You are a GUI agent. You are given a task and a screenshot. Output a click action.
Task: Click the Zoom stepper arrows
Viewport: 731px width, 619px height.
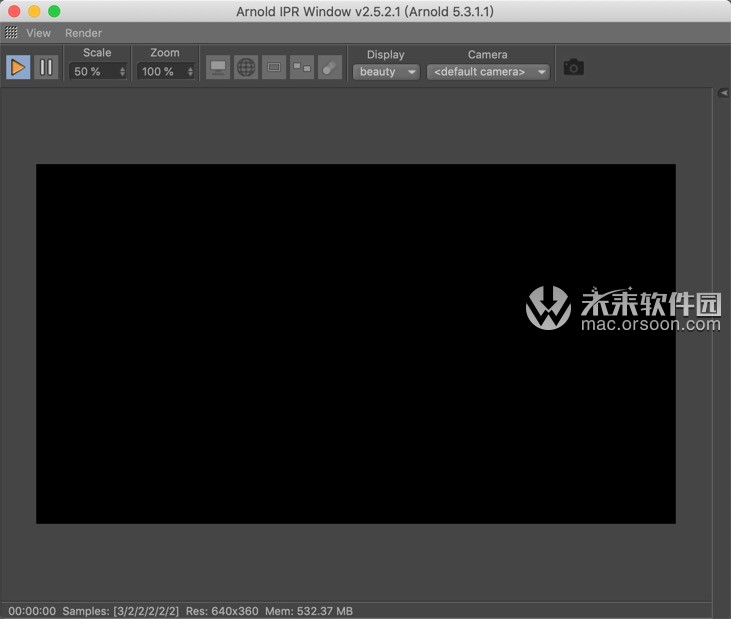click(190, 71)
